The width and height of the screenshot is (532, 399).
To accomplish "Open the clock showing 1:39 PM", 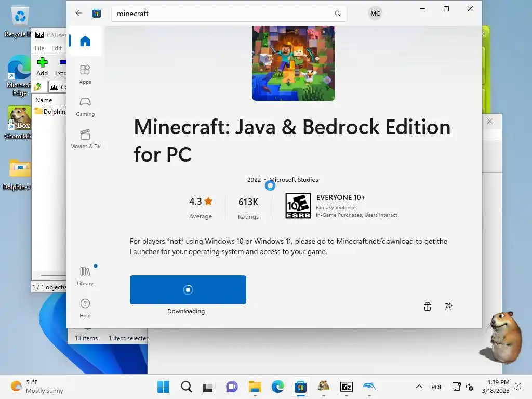I will pyautogui.click(x=496, y=387).
